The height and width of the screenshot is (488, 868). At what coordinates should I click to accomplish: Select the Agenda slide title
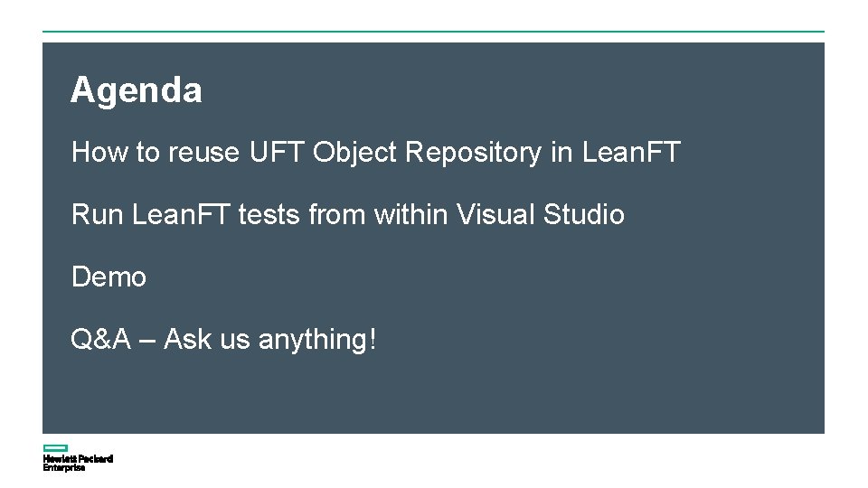[x=137, y=90]
